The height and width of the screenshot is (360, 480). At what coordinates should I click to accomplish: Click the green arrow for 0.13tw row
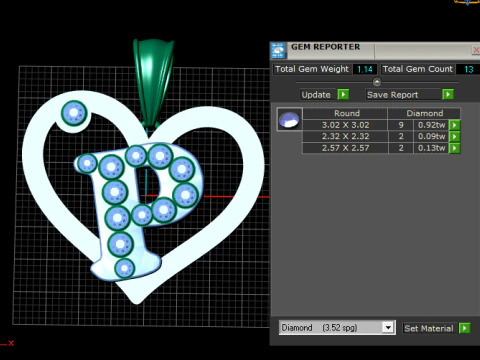tap(455, 148)
